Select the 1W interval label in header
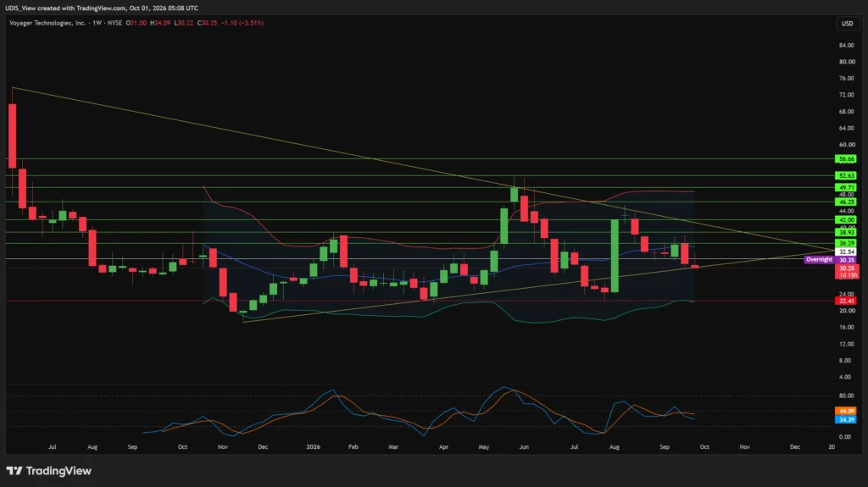The height and width of the screenshot is (487, 868). coord(97,23)
